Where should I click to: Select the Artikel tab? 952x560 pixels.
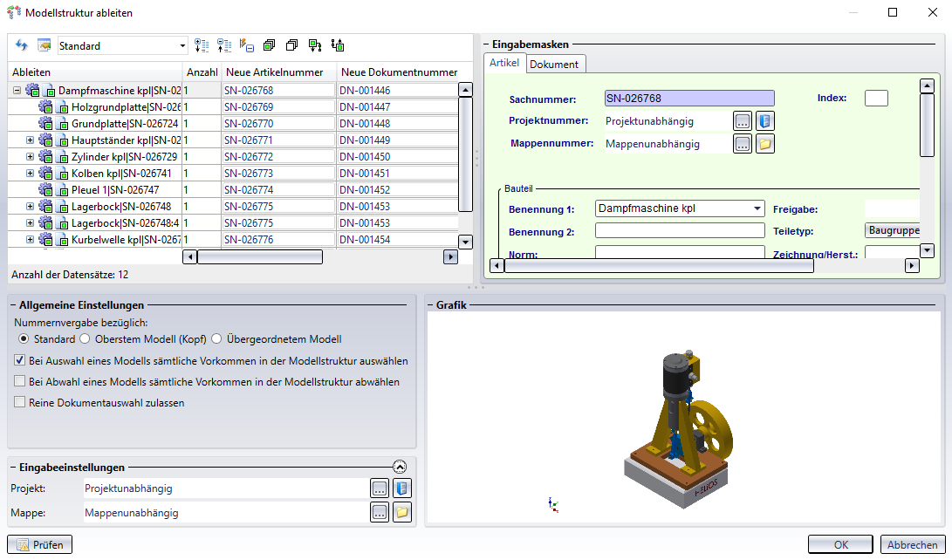click(503, 64)
